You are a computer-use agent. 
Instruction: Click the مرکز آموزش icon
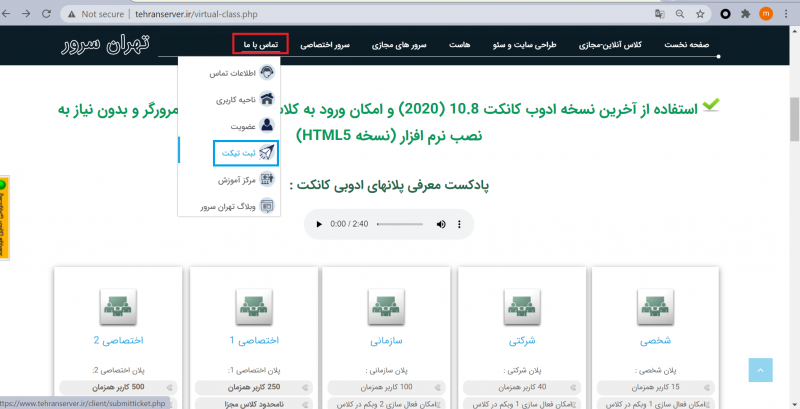268,180
